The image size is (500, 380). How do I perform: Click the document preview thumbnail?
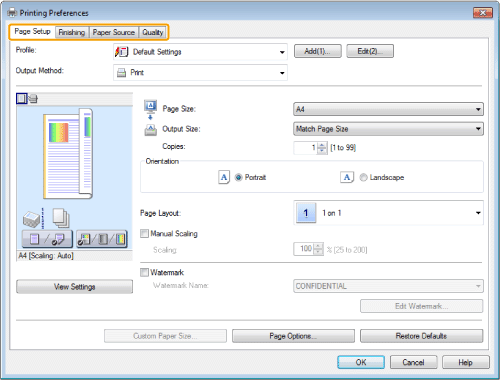[x=68, y=153]
